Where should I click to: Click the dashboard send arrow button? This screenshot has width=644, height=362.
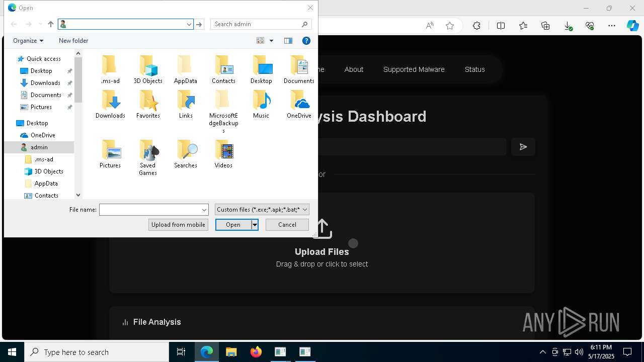point(523,147)
